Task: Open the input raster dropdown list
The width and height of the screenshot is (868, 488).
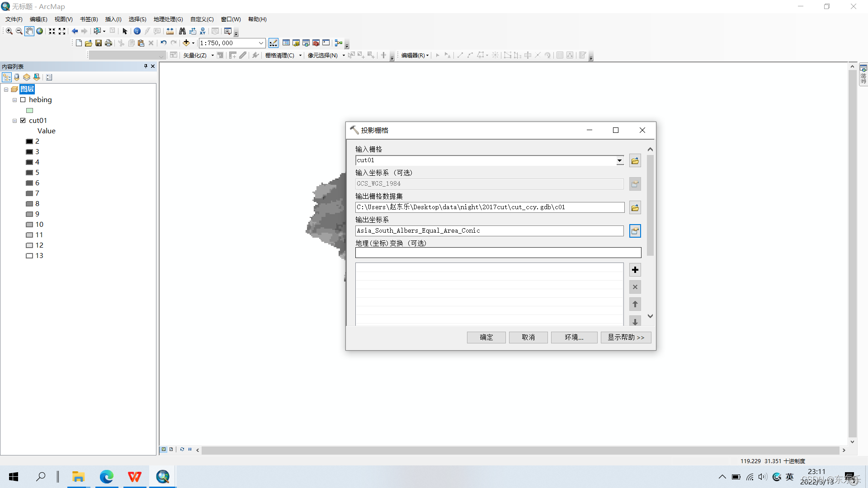Action: coord(619,160)
